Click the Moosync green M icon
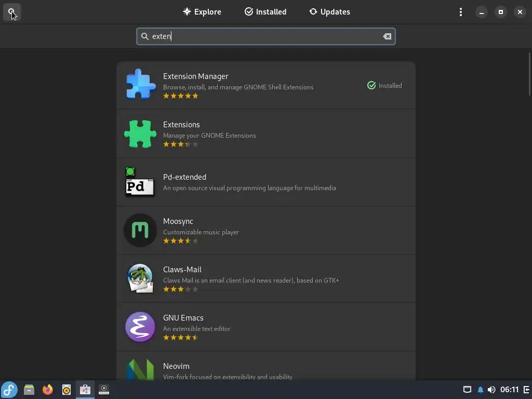The height and width of the screenshot is (399, 532). click(x=140, y=230)
